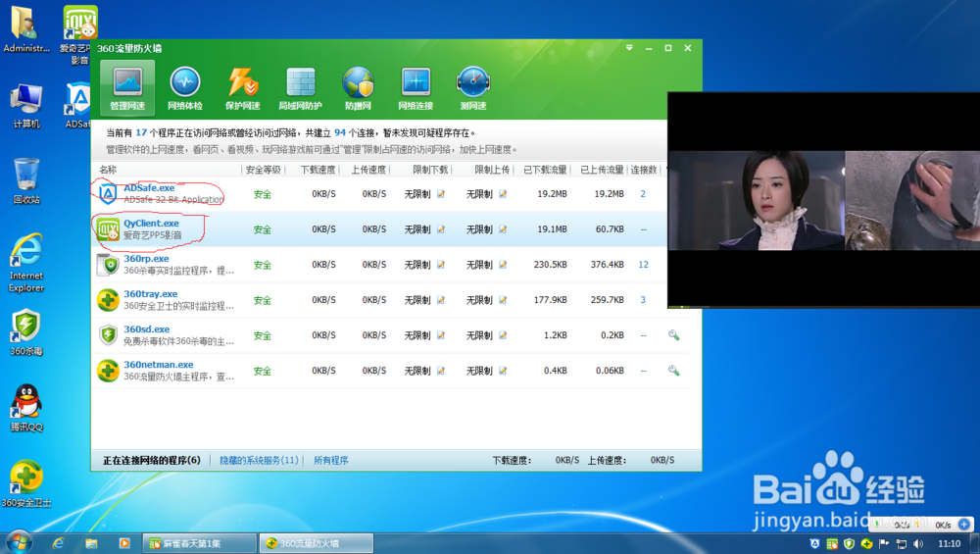Open connection count 2 for ADSafe.exe
The image size is (980, 554).
click(643, 194)
